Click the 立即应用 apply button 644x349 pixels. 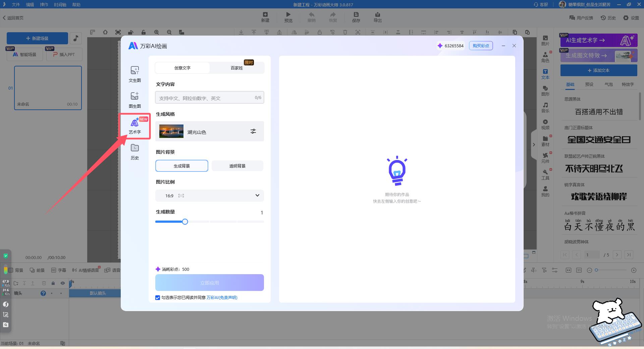tap(210, 283)
